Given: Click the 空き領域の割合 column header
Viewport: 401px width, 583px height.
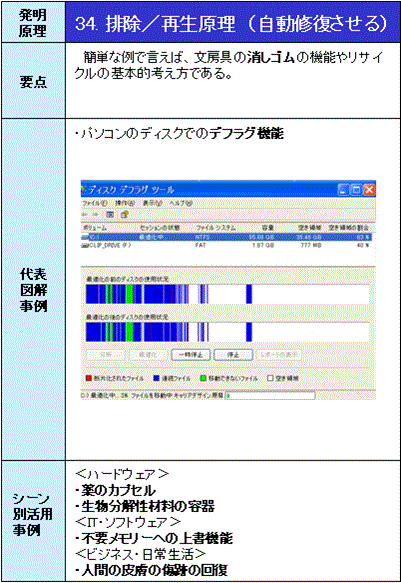Looking at the screenshot, I should [349, 228].
